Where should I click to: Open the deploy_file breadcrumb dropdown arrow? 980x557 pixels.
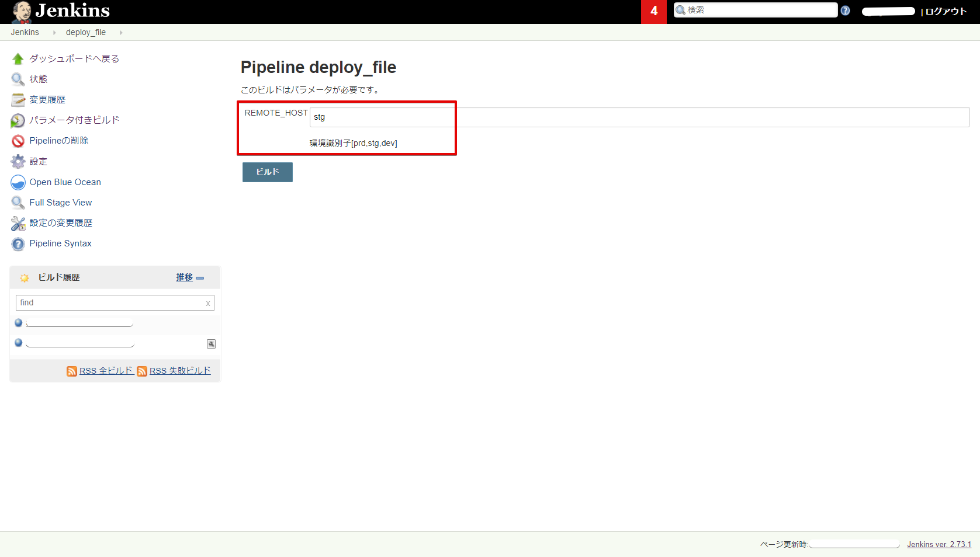(x=120, y=32)
